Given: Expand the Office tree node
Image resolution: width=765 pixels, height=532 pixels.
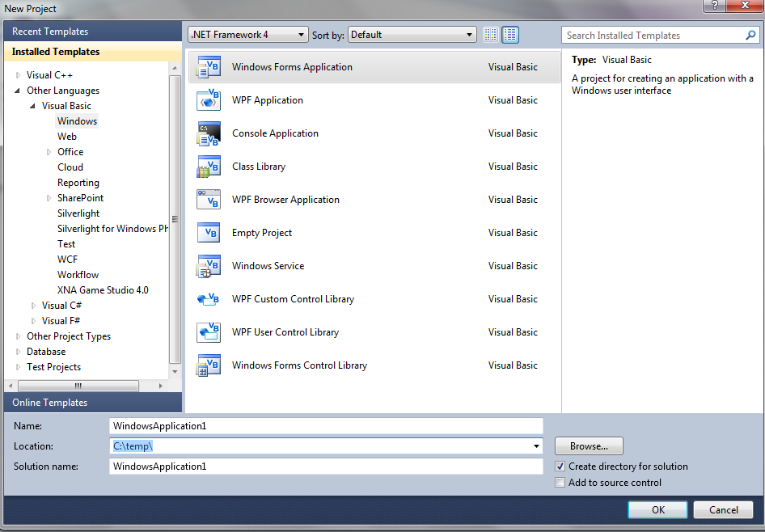Looking at the screenshot, I should (49, 152).
